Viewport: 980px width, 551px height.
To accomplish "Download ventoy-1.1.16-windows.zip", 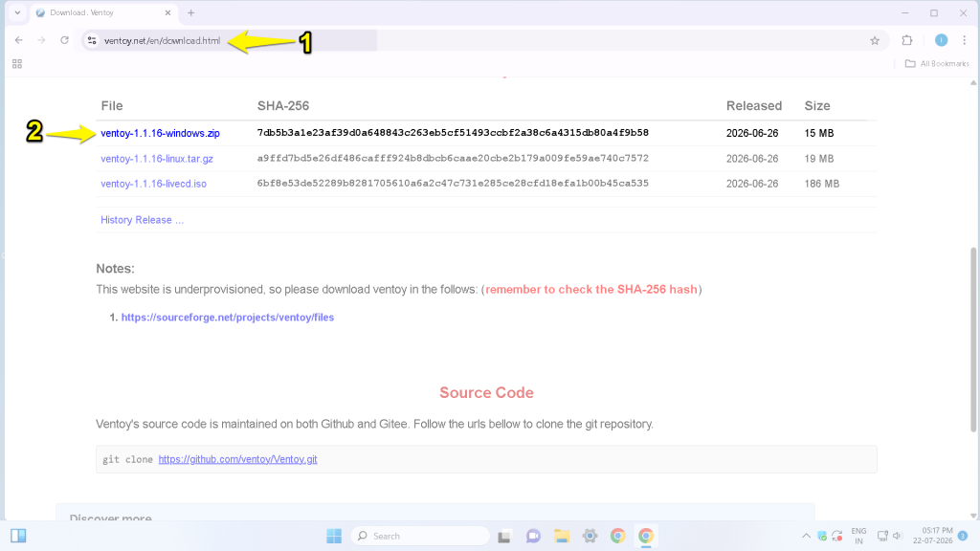I will (x=160, y=133).
